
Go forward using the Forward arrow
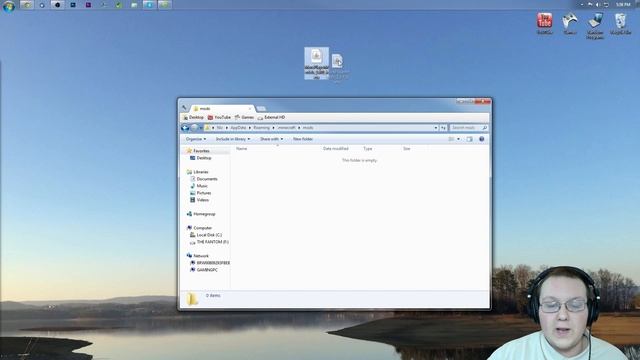click(194, 128)
